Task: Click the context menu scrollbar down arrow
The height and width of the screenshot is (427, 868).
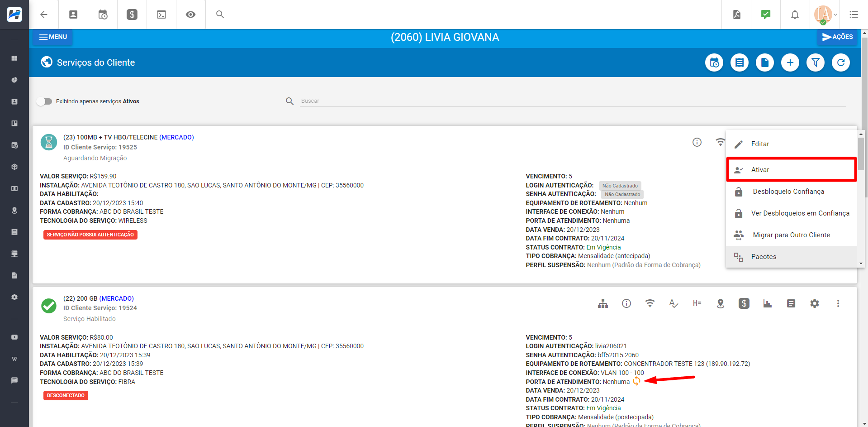Action: pos(860,264)
